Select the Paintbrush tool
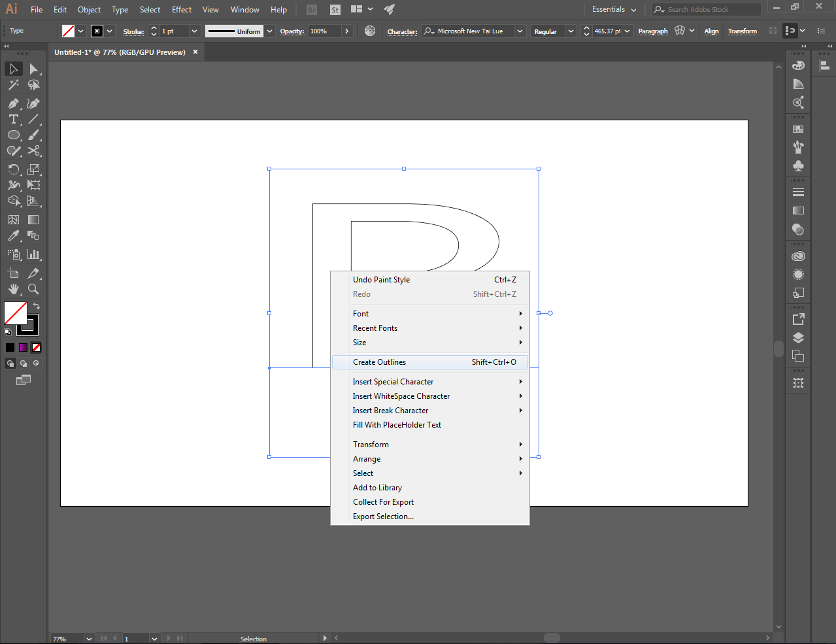 (x=33, y=135)
